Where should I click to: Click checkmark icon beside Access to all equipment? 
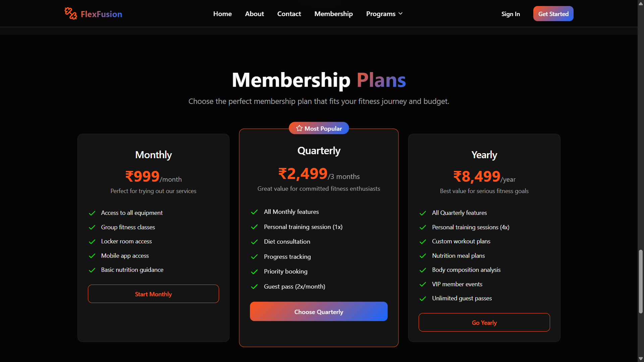click(92, 213)
